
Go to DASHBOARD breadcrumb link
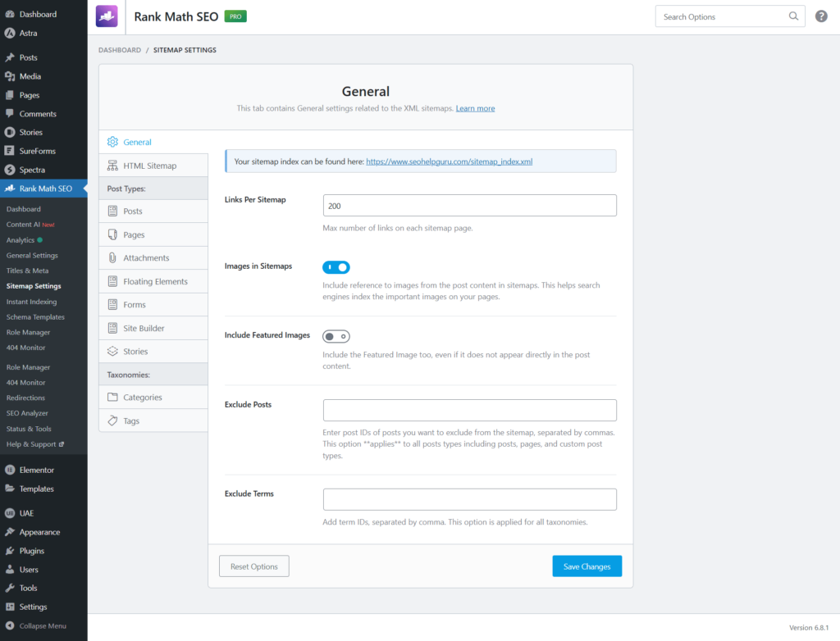[120, 50]
